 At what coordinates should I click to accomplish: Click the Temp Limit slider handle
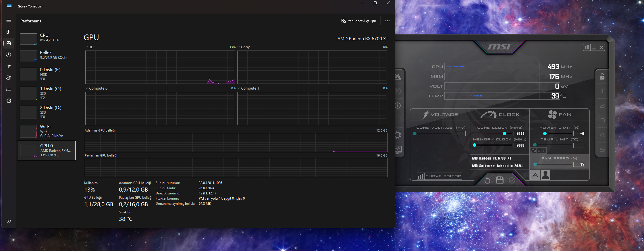point(535,145)
